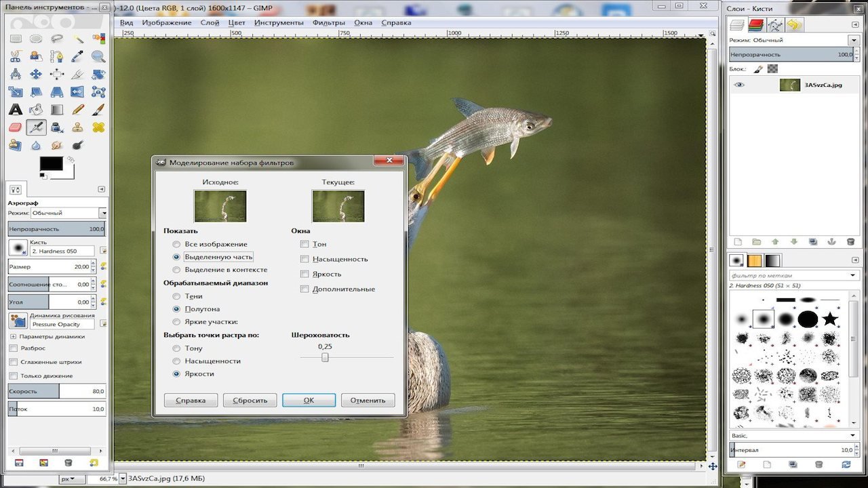Select the star-shaped brush thumbnail

click(x=830, y=319)
